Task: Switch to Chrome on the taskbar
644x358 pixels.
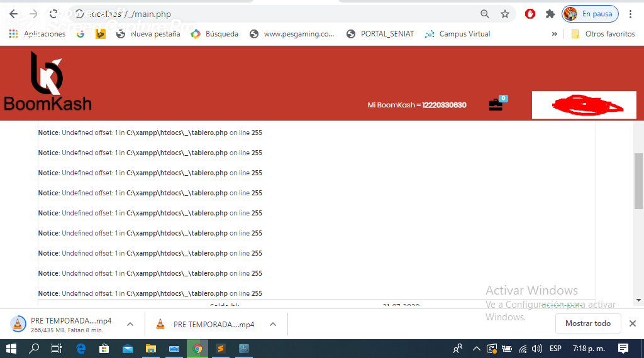Action: (x=197, y=349)
